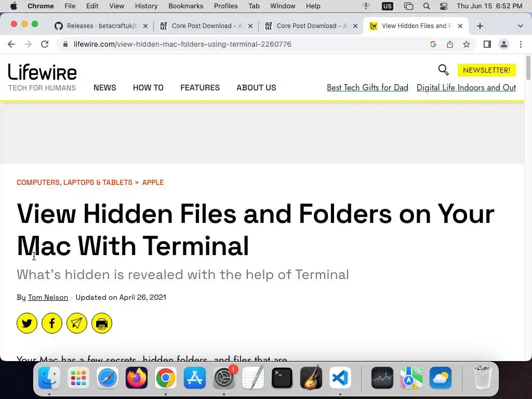
Task: Open HOW TO navigation section
Action: click(x=148, y=87)
